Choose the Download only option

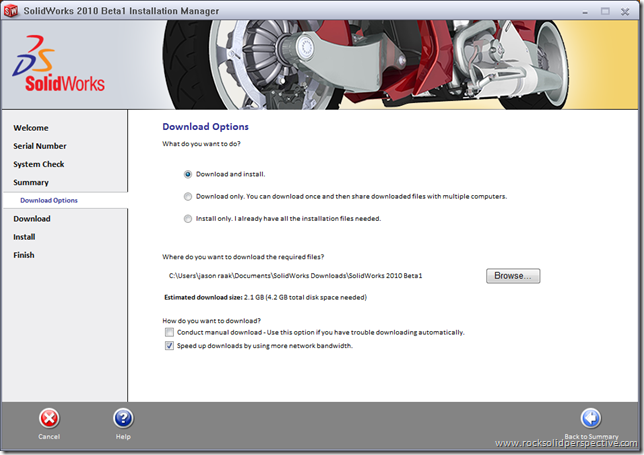pos(188,197)
